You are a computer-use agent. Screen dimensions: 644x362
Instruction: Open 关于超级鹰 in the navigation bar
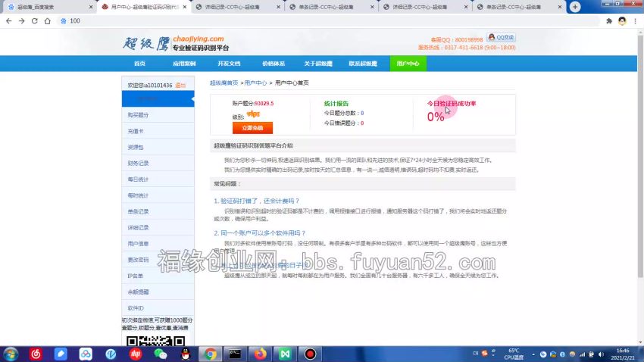pos(318,64)
